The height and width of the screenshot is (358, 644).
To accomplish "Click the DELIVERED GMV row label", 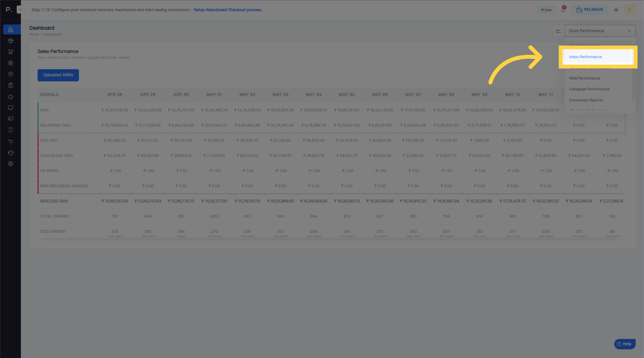I will (x=56, y=126).
